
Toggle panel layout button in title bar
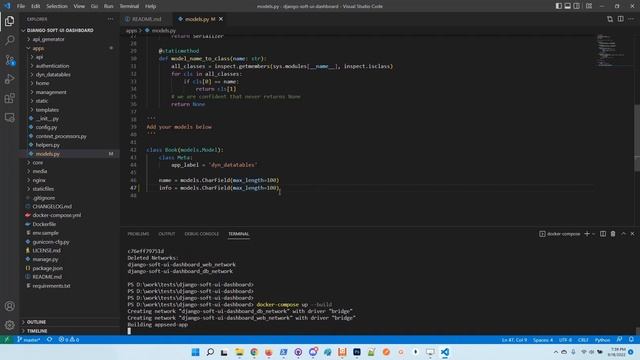tap(568, 6)
